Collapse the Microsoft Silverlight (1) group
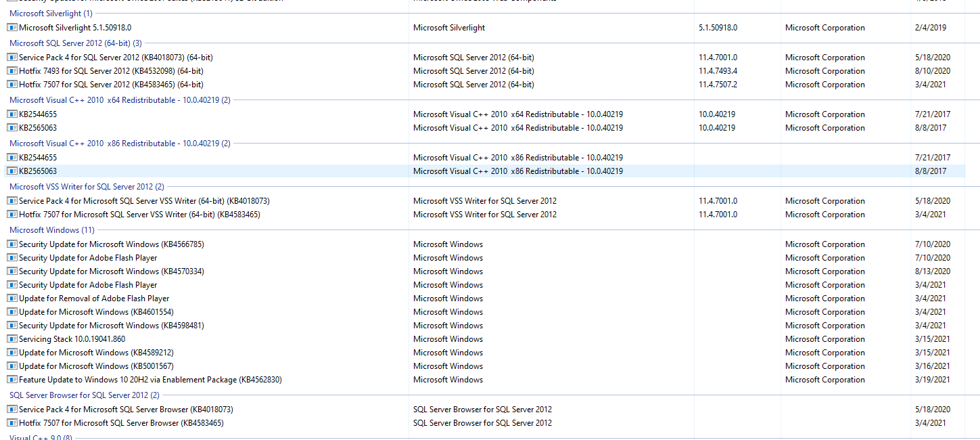This screenshot has height=440, width=980. (x=51, y=13)
